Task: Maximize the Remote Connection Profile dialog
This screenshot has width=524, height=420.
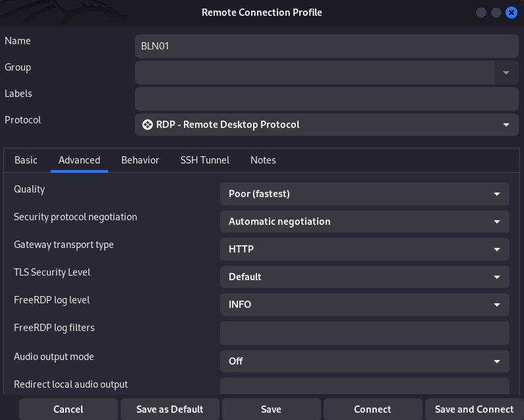Action: [x=496, y=13]
